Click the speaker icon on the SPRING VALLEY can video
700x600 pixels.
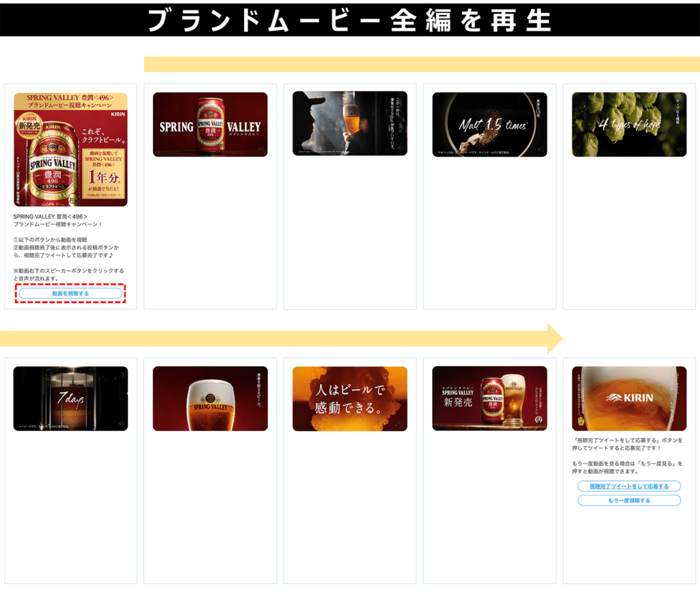tap(261, 149)
